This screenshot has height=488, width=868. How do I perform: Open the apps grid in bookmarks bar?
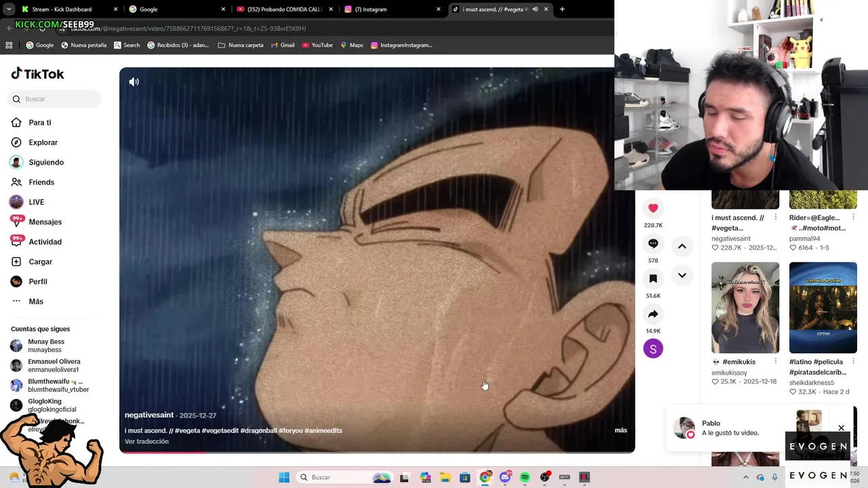9,45
